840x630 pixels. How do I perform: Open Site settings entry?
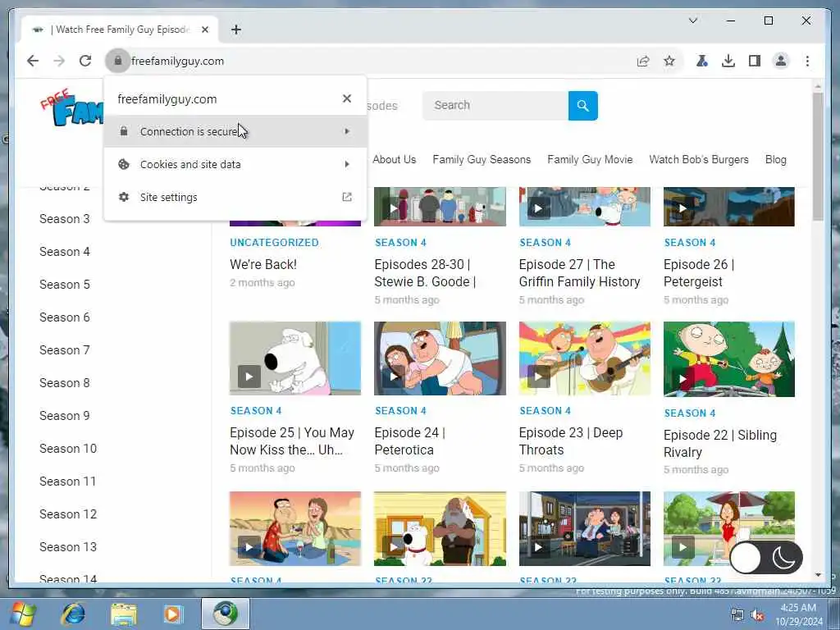coord(235,197)
